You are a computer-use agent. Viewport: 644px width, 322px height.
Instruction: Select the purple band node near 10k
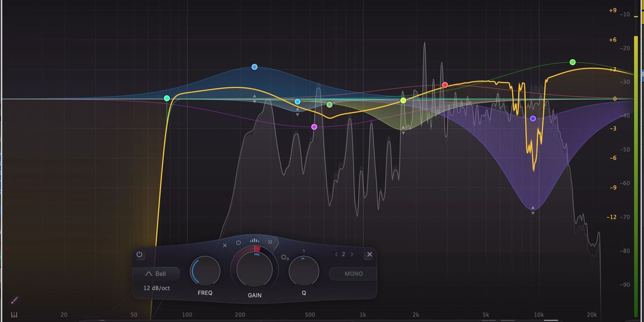coord(533,118)
